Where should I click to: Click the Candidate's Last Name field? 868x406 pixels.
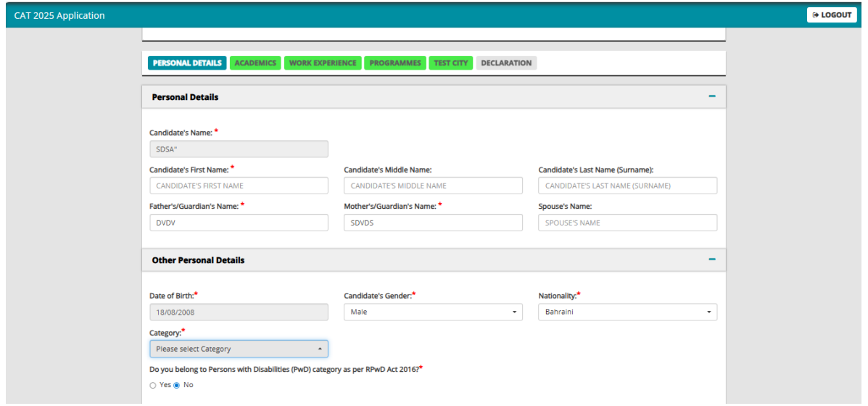click(x=628, y=186)
